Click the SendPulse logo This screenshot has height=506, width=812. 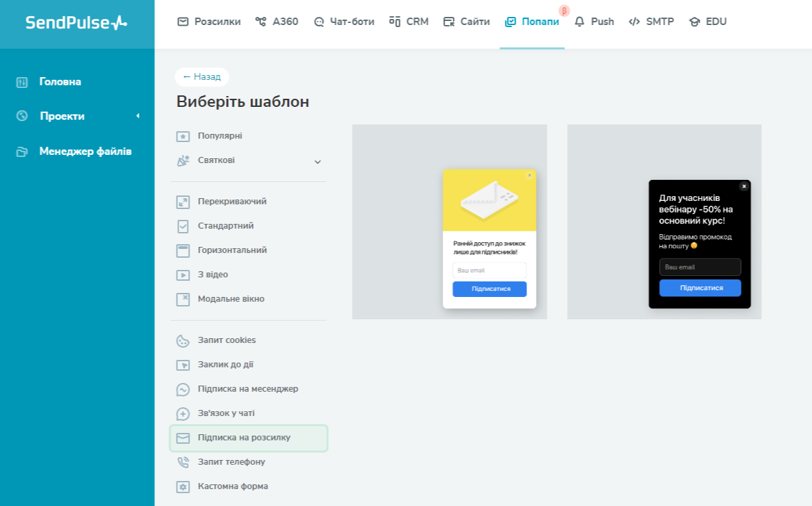pyautogui.click(x=76, y=23)
